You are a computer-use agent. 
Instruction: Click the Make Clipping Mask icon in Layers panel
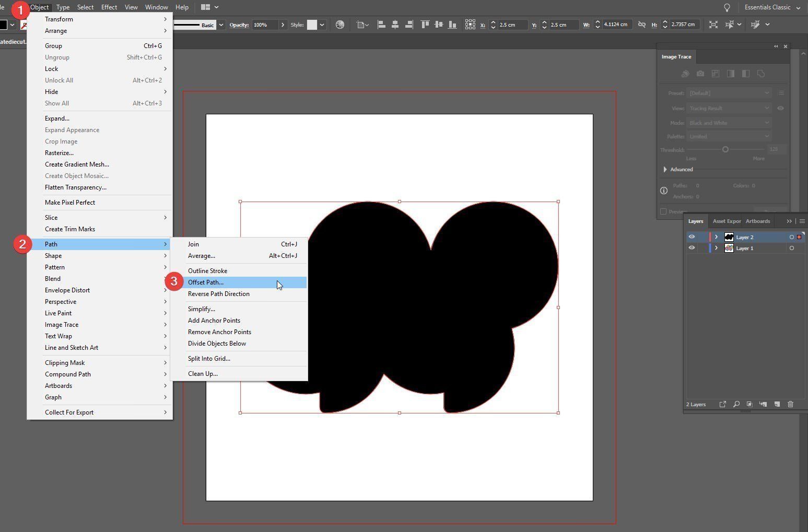click(x=750, y=404)
